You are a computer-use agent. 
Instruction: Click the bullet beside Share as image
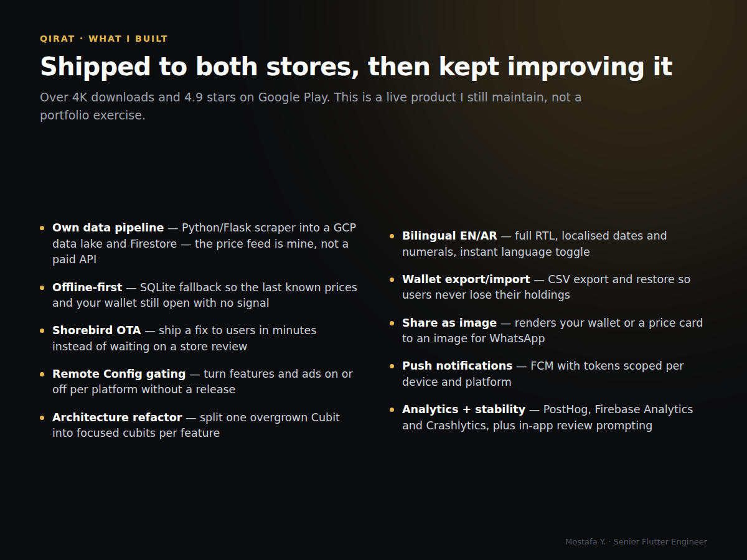[392, 324]
